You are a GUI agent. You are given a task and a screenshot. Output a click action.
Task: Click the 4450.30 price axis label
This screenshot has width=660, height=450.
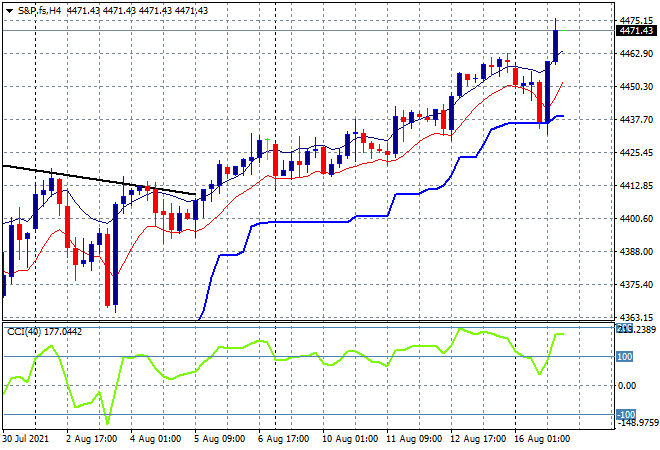(x=636, y=87)
